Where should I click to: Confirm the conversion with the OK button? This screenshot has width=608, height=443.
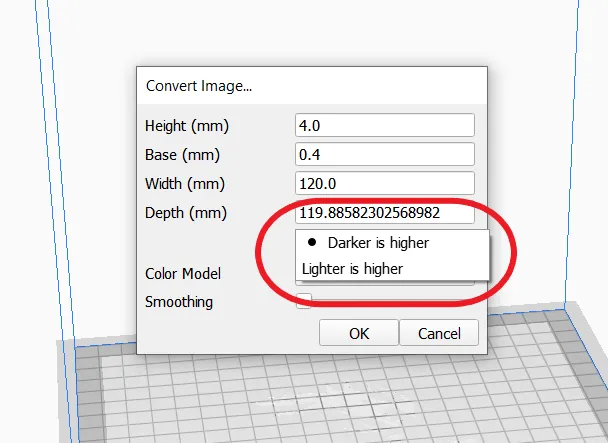tap(359, 333)
